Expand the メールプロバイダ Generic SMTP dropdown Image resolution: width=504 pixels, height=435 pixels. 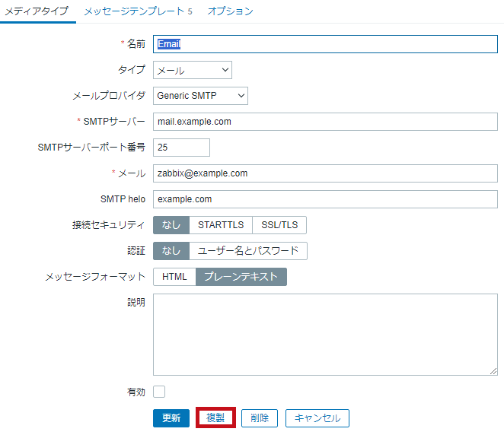tap(200, 96)
